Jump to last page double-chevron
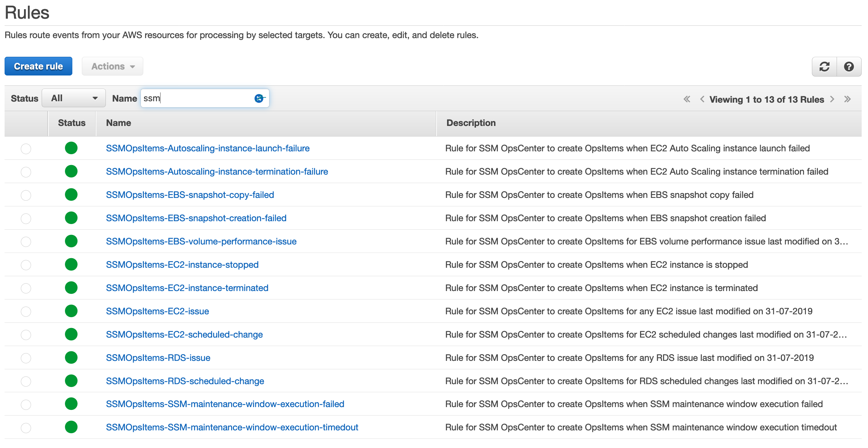 click(848, 99)
